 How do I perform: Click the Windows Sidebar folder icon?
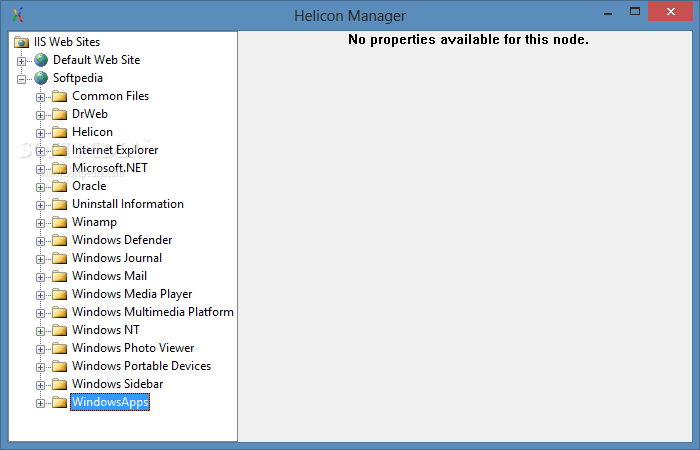(x=59, y=384)
